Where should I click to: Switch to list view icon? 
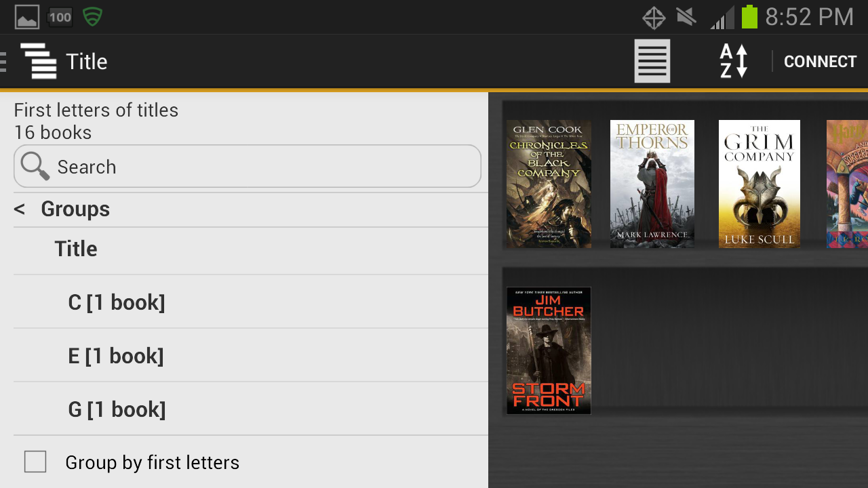tap(652, 61)
